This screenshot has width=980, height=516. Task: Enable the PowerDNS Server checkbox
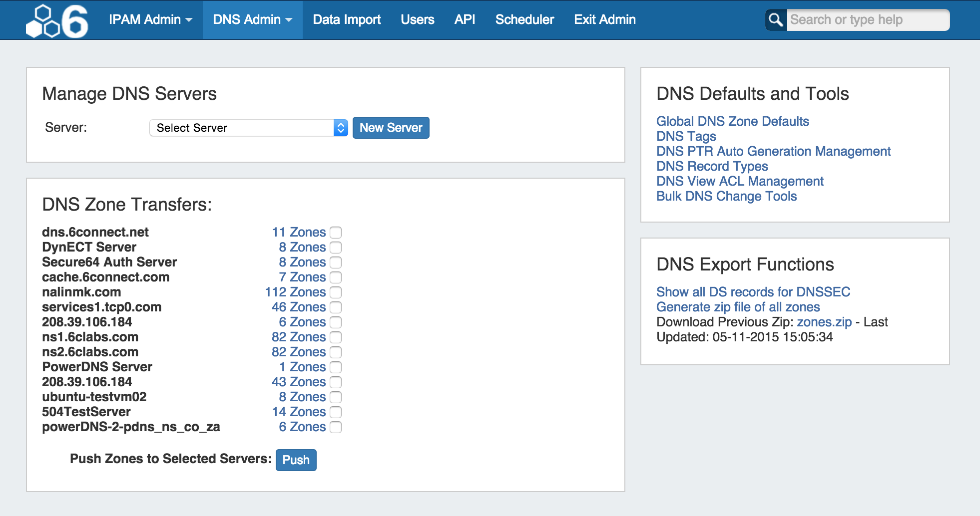point(336,367)
